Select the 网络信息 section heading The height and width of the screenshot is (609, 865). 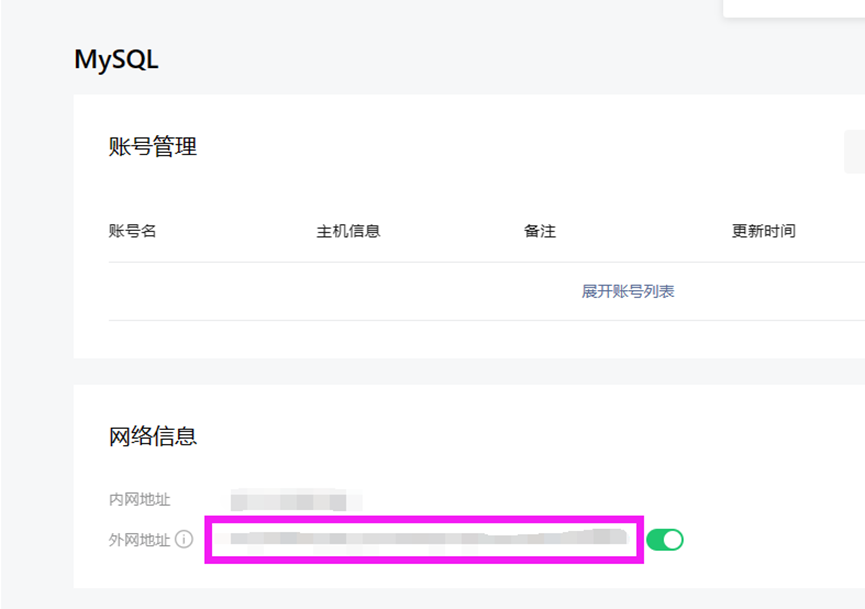[153, 436]
